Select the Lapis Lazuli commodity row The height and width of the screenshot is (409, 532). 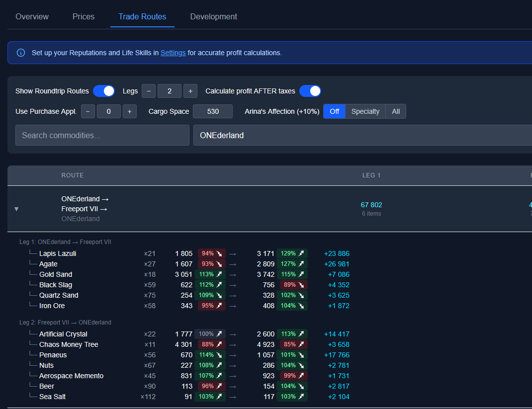(x=189, y=253)
